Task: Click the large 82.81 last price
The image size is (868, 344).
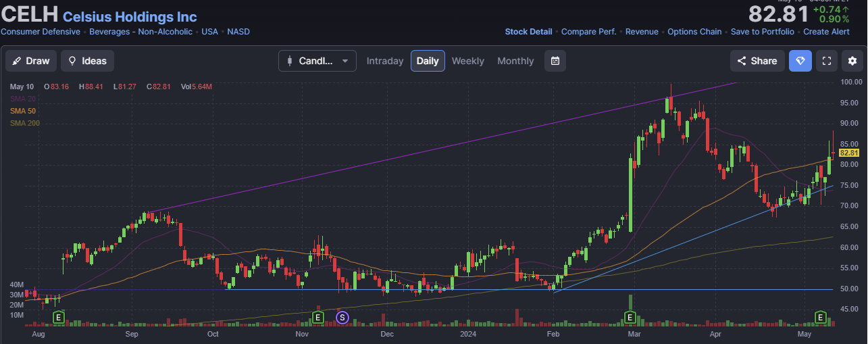Action: [779, 14]
